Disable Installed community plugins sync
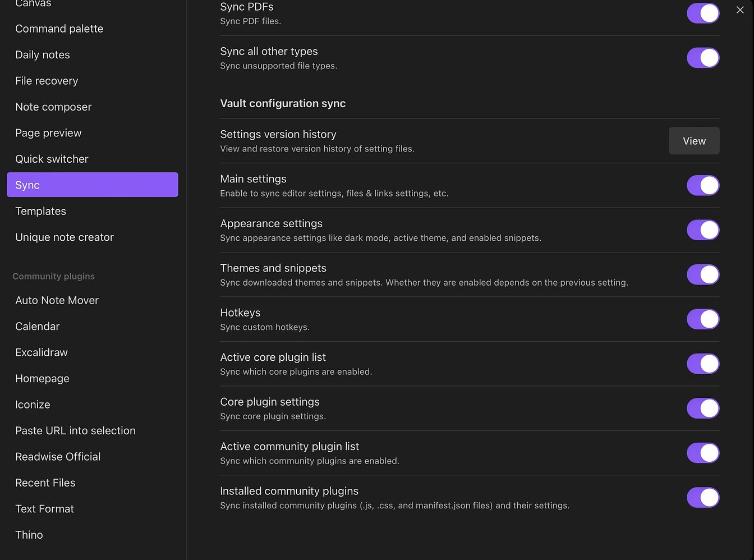The width and height of the screenshot is (754, 560). coord(703,497)
